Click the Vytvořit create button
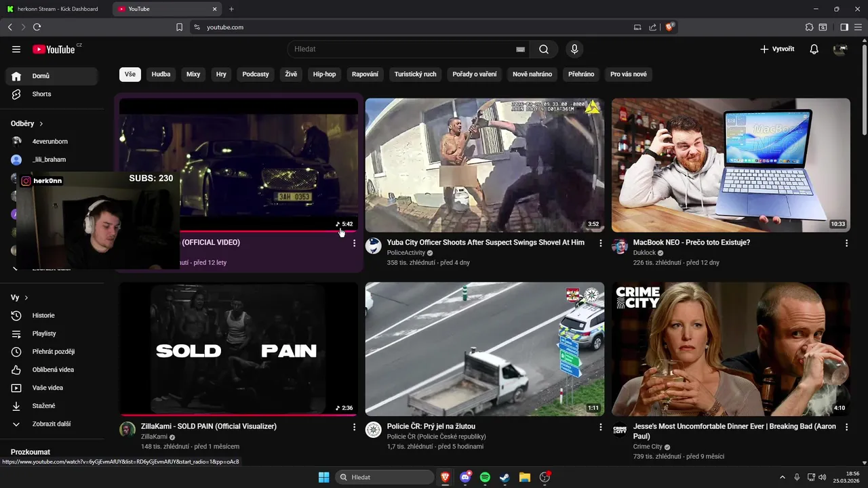This screenshot has width=868, height=488. pyautogui.click(x=777, y=49)
